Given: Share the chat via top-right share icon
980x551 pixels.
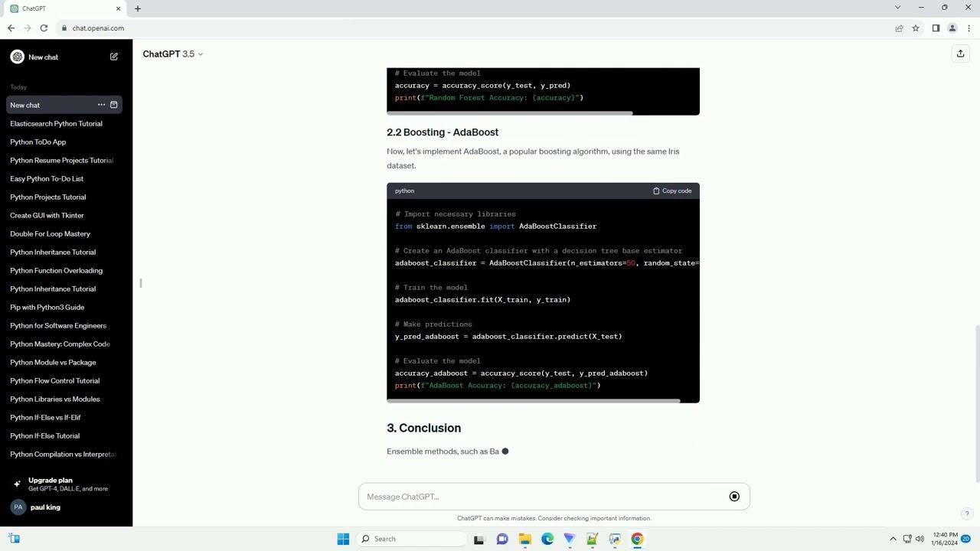Looking at the screenshot, I should (x=960, y=54).
